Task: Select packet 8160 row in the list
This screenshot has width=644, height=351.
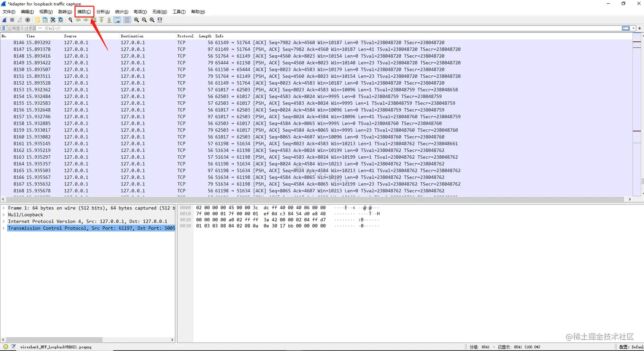Action: (316, 137)
